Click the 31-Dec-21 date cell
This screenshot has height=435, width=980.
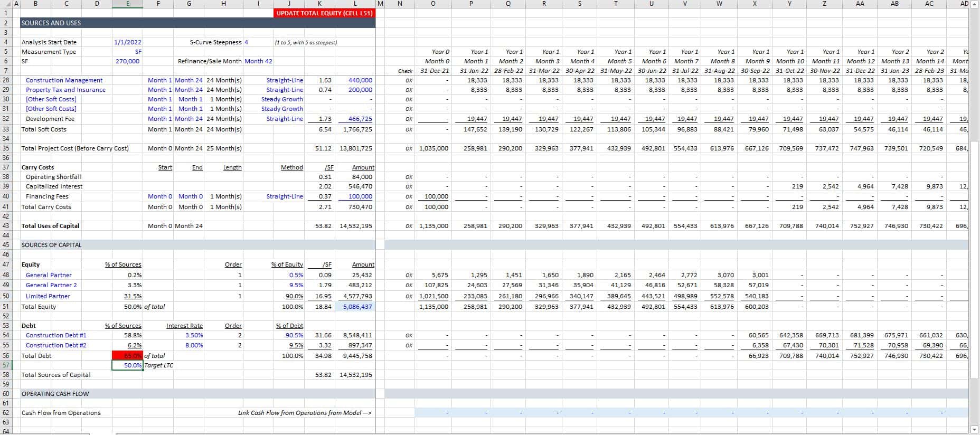coord(435,71)
